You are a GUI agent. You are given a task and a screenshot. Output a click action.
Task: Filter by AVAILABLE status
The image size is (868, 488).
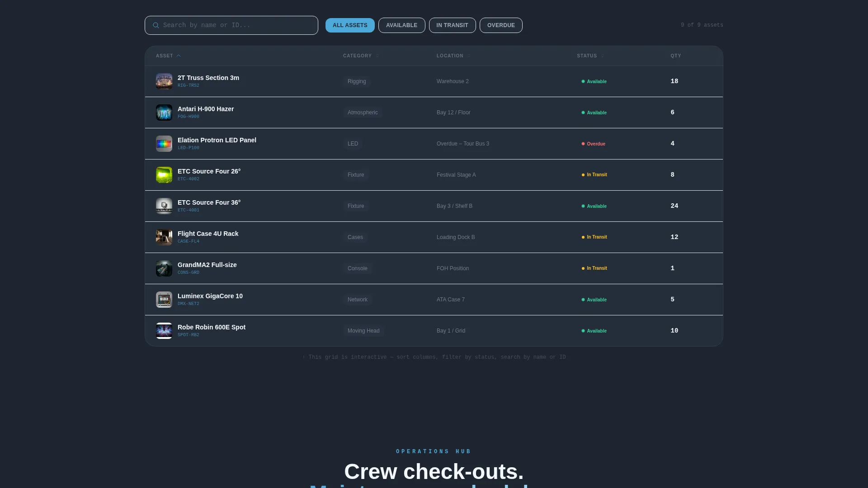pyautogui.click(x=401, y=25)
